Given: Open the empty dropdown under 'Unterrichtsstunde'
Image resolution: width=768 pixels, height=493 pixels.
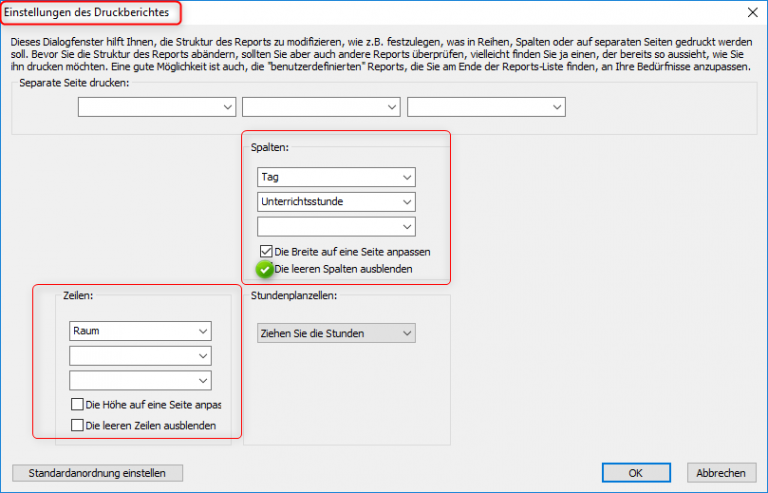Looking at the screenshot, I should 336,227.
